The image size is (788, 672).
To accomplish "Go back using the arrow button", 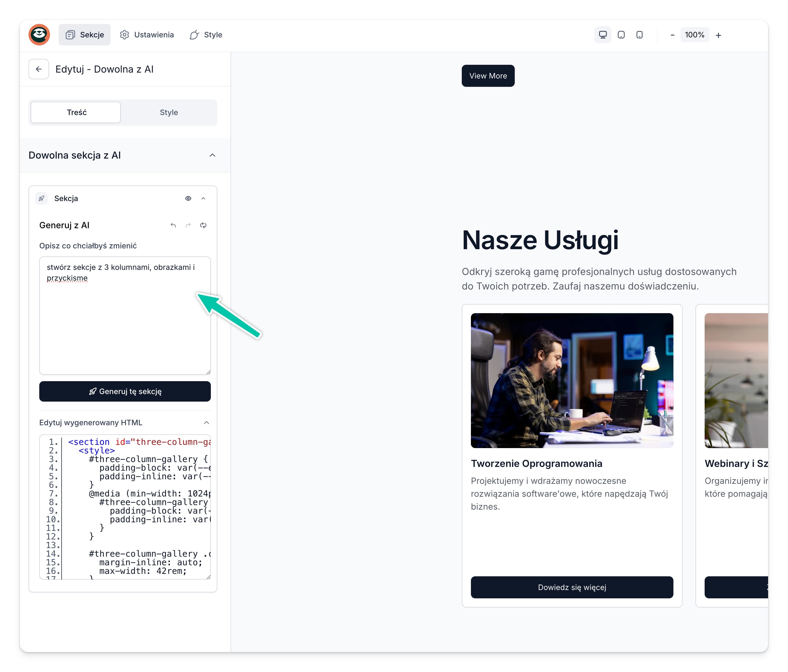I will coord(39,69).
